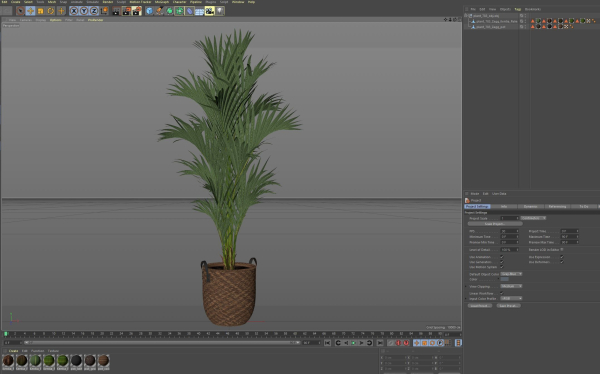
Task: Switch to the Info tab
Action: click(x=504, y=207)
